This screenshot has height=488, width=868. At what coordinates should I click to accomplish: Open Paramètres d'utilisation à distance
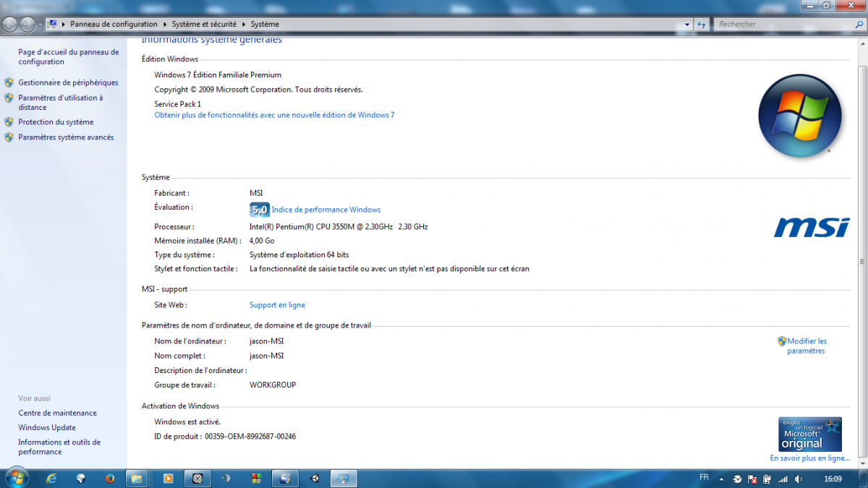click(x=61, y=103)
